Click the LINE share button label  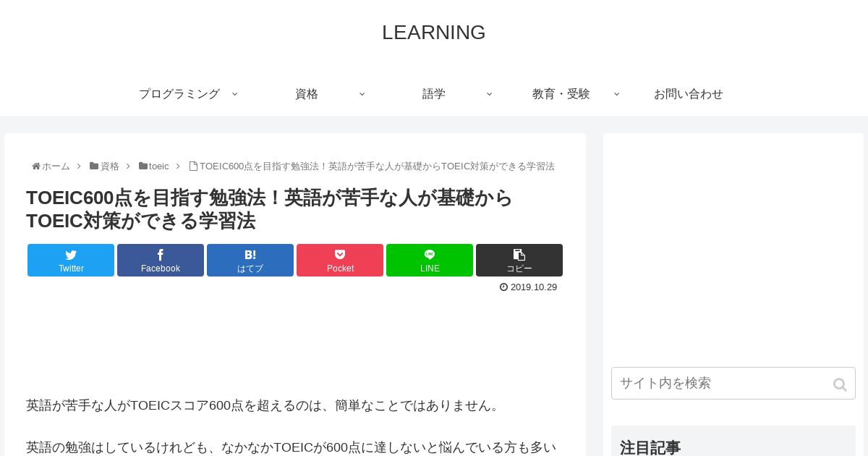tap(430, 269)
